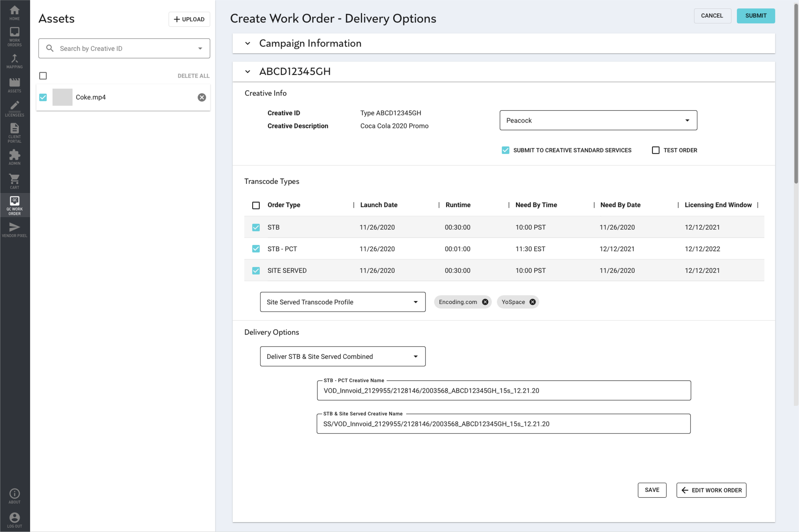Uncheck the STB - PCT order type row
This screenshot has height=532, width=799.
256,249
